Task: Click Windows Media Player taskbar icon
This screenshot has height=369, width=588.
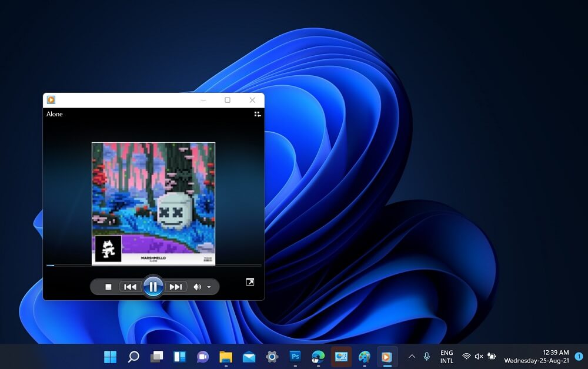Action: tap(387, 357)
